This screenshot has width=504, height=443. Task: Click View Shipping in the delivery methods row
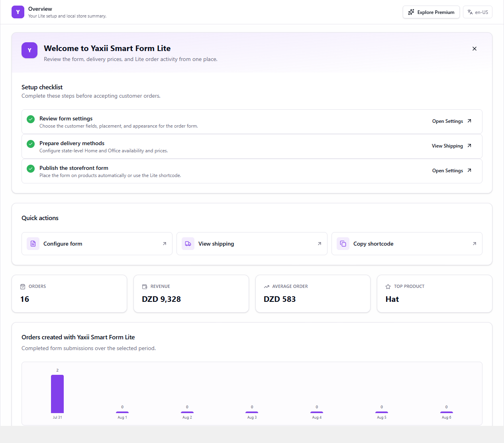(x=452, y=146)
